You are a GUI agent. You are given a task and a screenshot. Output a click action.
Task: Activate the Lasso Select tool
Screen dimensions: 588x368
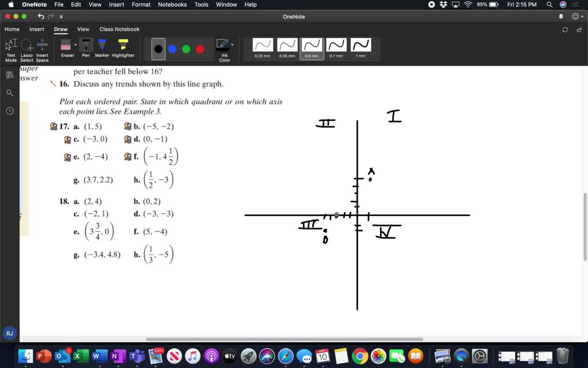tap(26, 48)
